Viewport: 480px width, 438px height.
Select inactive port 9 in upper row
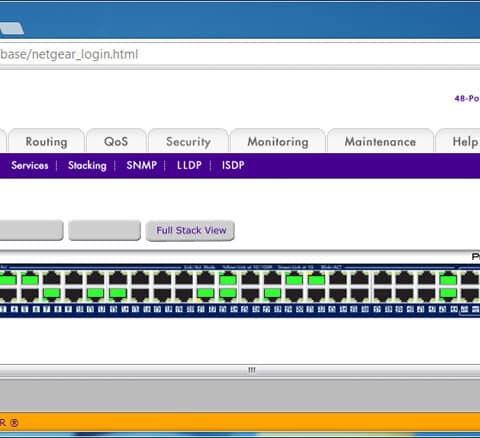(x=74, y=279)
